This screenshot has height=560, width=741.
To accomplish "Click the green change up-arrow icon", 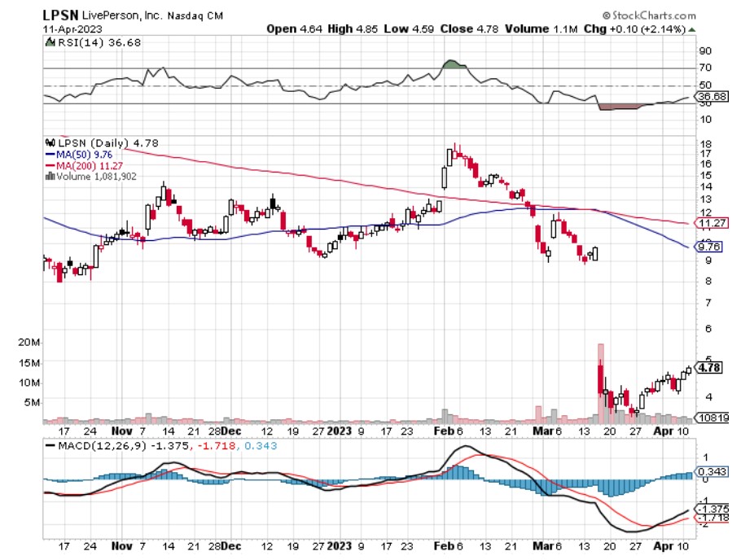I will 692,28.
